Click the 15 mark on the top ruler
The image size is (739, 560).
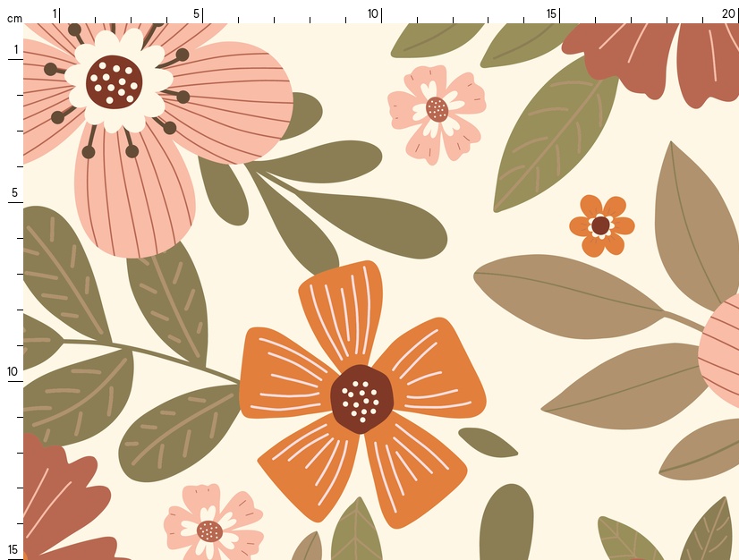[552, 13]
